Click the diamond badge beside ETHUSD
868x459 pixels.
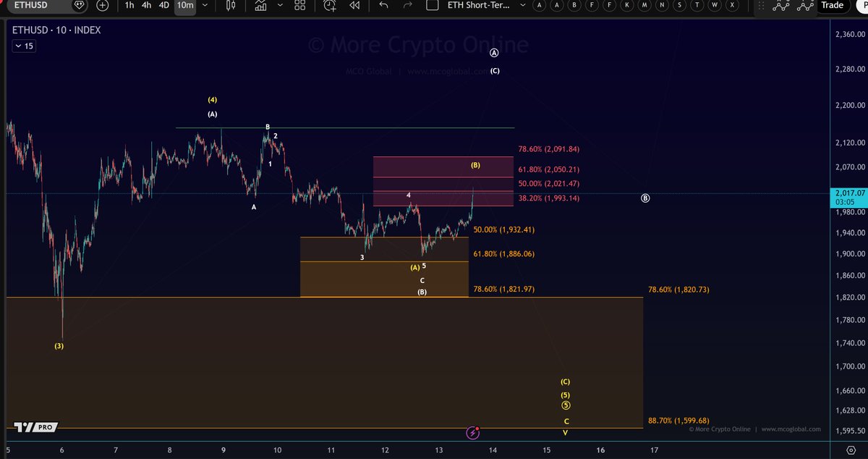(x=79, y=5)
